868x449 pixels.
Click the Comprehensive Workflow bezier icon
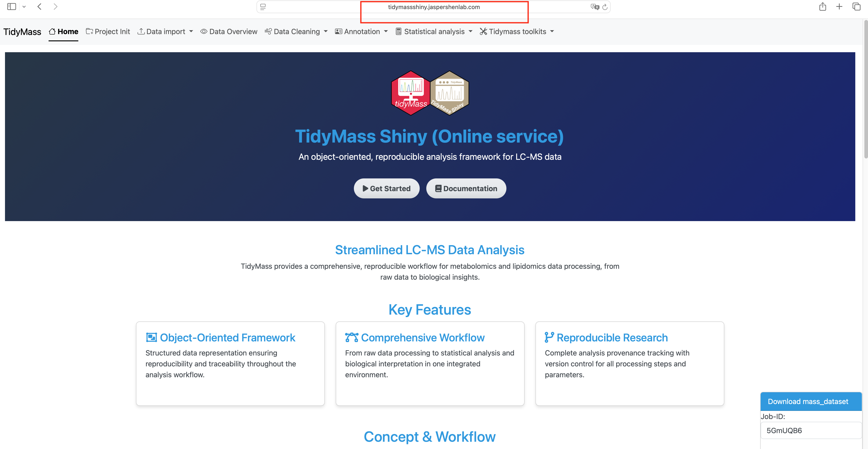(351, 337)
